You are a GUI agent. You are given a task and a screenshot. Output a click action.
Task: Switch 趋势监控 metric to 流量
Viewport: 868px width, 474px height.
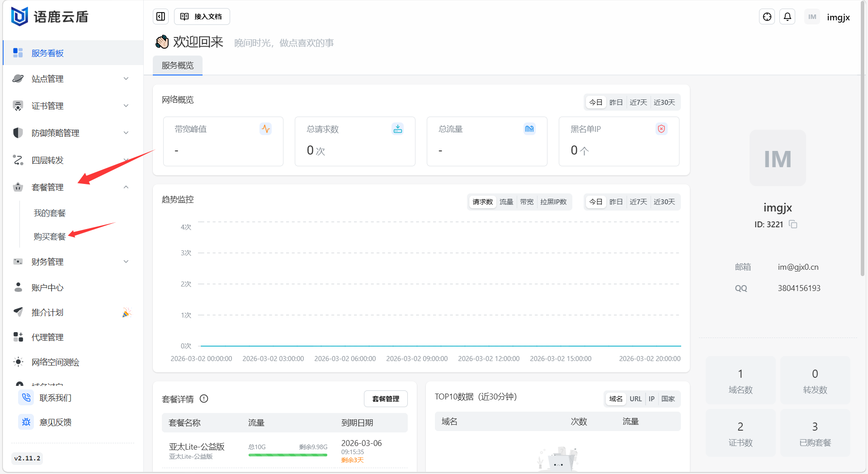[x=506, y=202]
